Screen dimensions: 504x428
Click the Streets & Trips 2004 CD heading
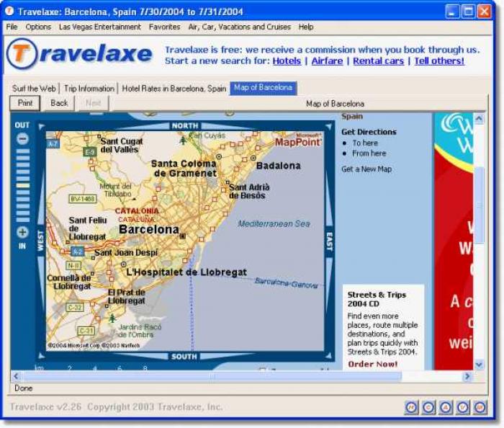[377, 299]
